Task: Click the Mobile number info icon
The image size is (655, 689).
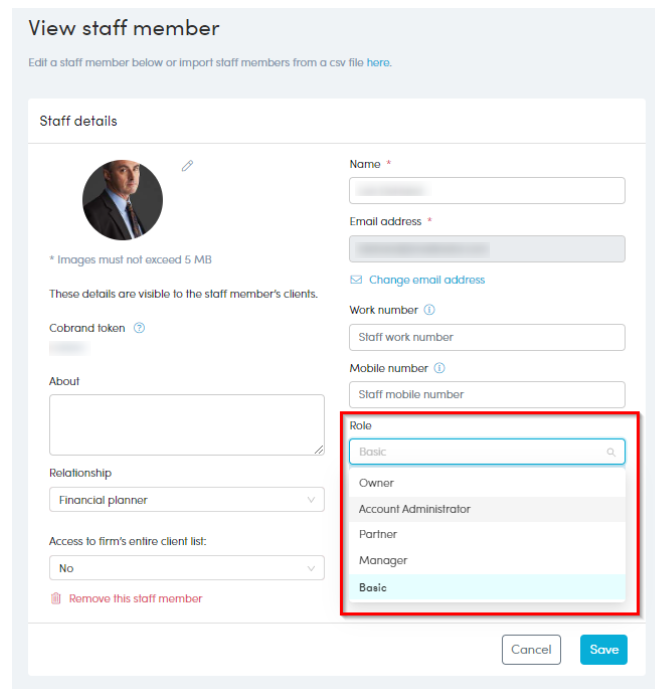Action: point(440,368)
